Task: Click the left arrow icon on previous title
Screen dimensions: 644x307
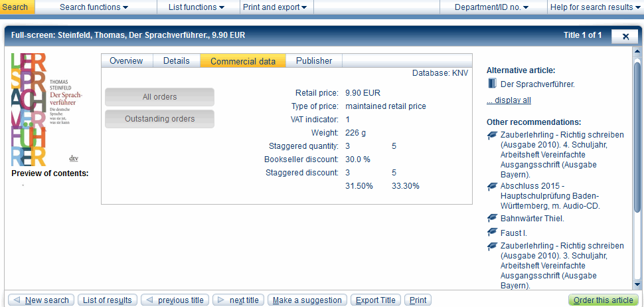Action: [149, 300]
